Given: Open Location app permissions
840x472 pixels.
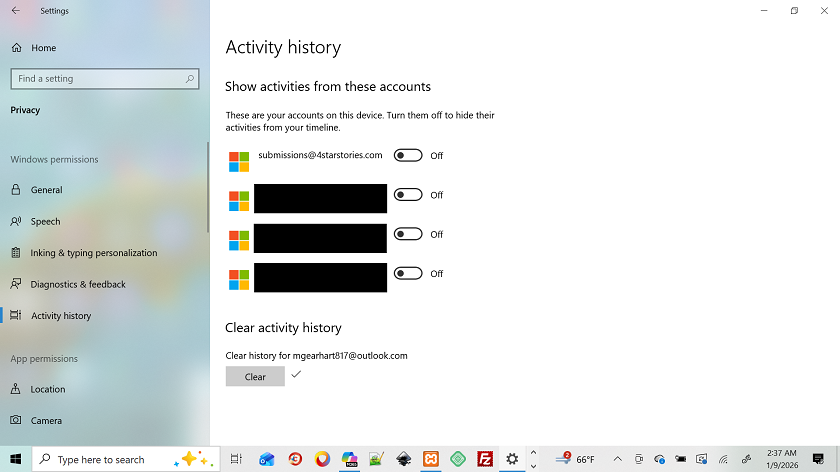Looking at the screenshot, I should 47,390.
